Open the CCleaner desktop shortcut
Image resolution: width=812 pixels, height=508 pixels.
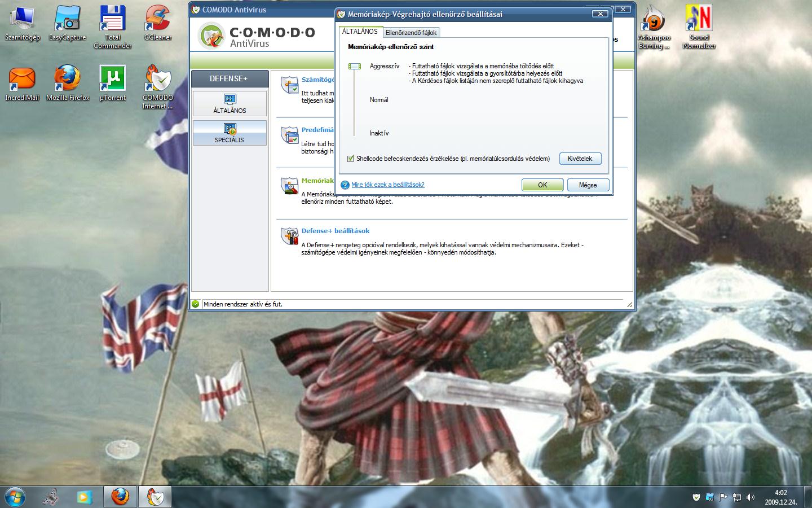pos(158,24)
